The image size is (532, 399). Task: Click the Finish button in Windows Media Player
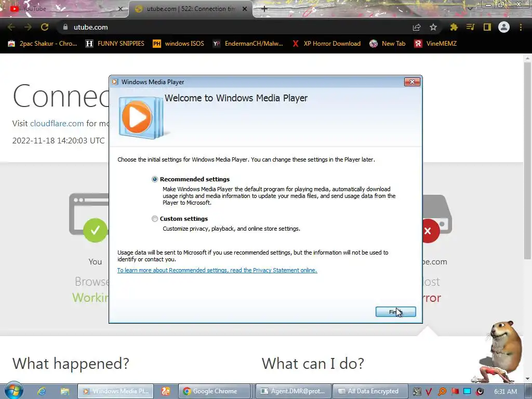(x=395, y=312)
